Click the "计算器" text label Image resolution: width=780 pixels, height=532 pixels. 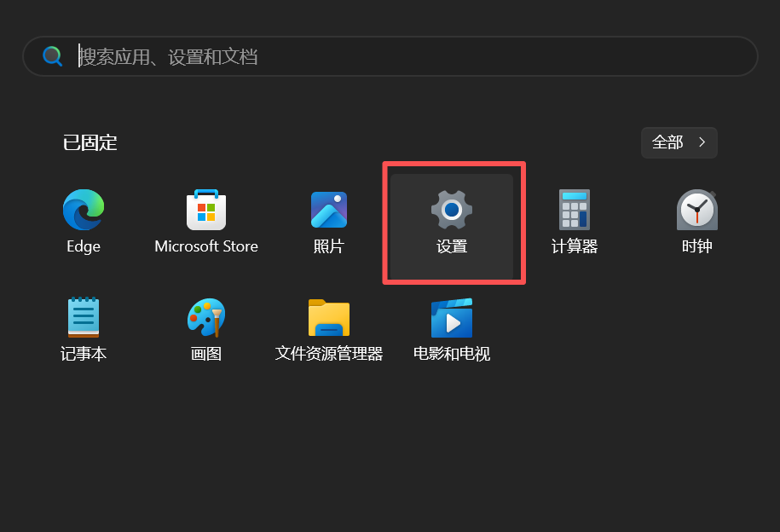coord(574,246)
